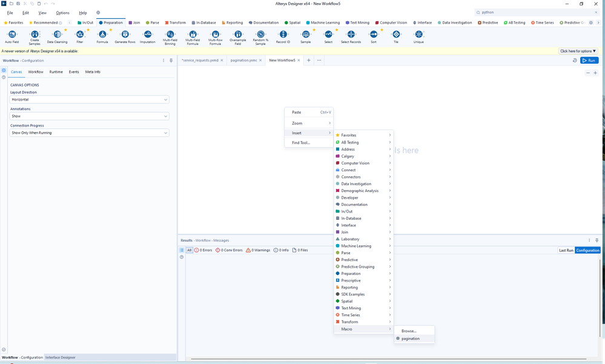605x364 pixels.
Task: Open tool palette settings gear
Action: tap(590, 23)
